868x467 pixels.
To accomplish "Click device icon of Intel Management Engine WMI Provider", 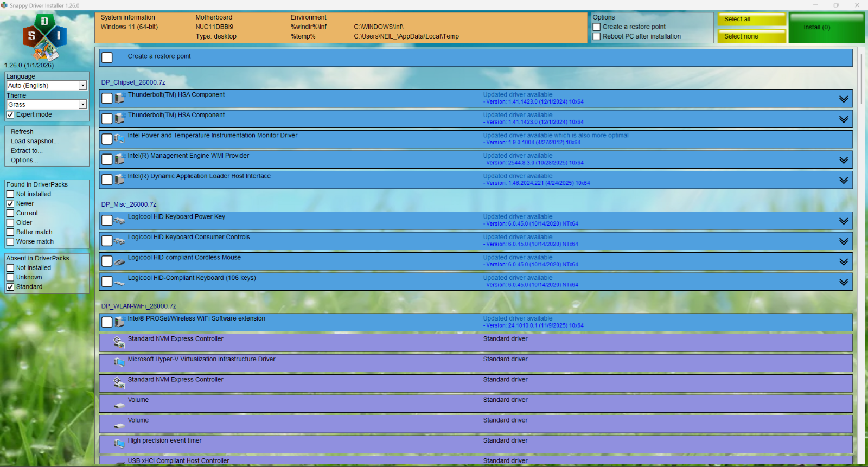I will [x=119, y=159].
